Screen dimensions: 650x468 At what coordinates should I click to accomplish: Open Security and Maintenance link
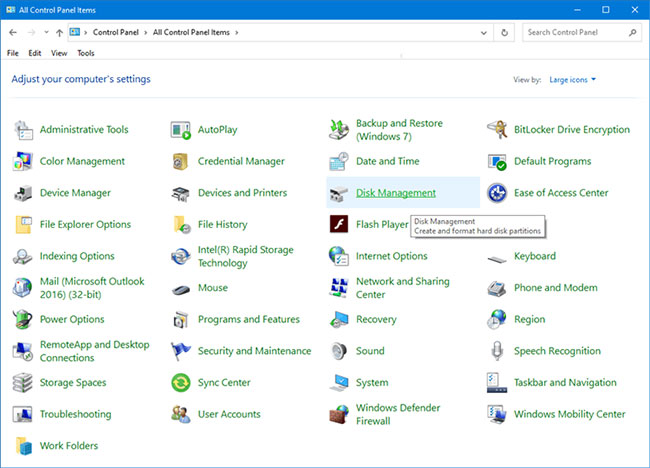(x=254, y=351)
